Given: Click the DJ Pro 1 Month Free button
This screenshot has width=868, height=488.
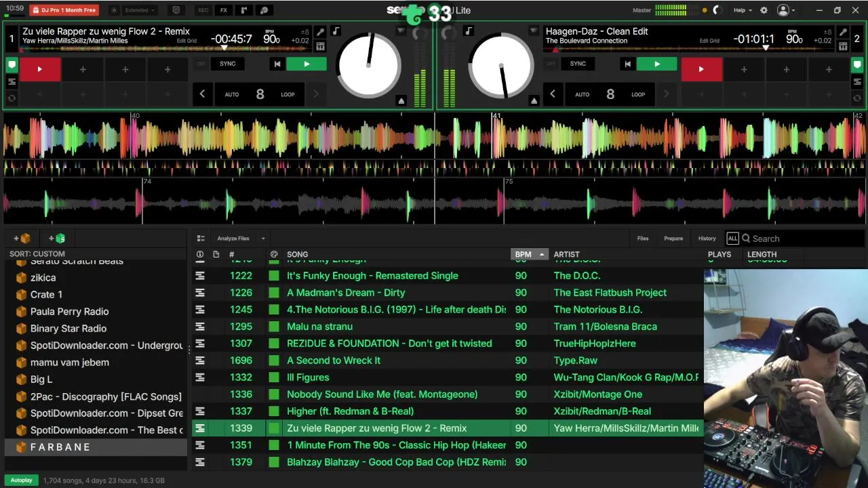Looking at the screenshot, I should pyautogui.click(x=64, y=10).
